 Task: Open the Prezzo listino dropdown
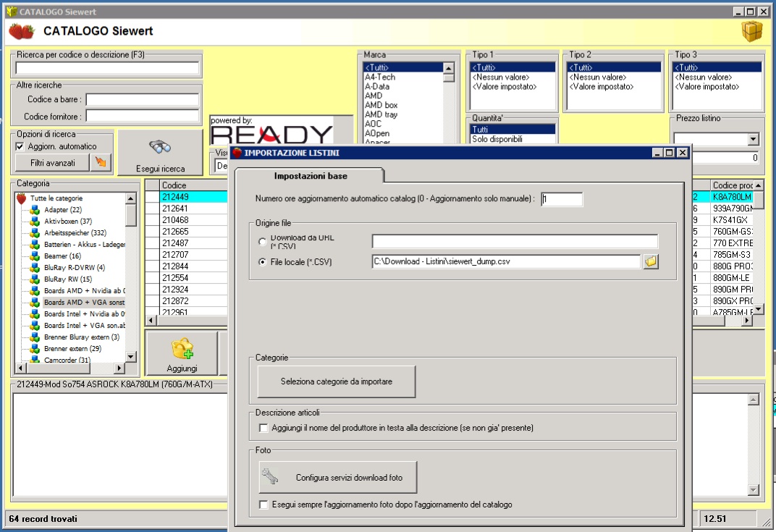pos(754,139)
